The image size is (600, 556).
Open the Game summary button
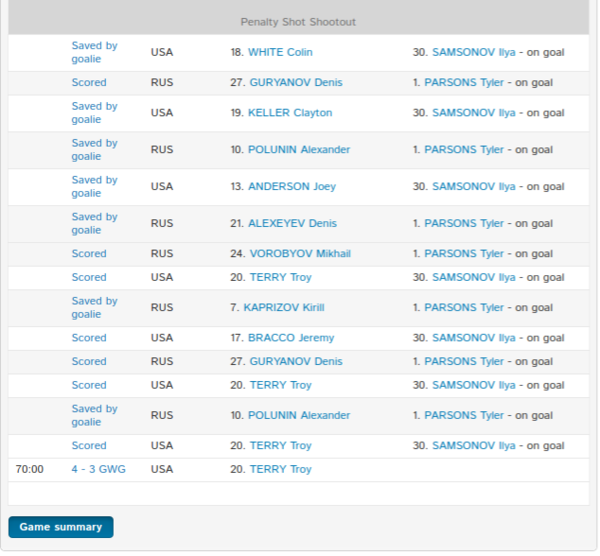pos(61,527)
